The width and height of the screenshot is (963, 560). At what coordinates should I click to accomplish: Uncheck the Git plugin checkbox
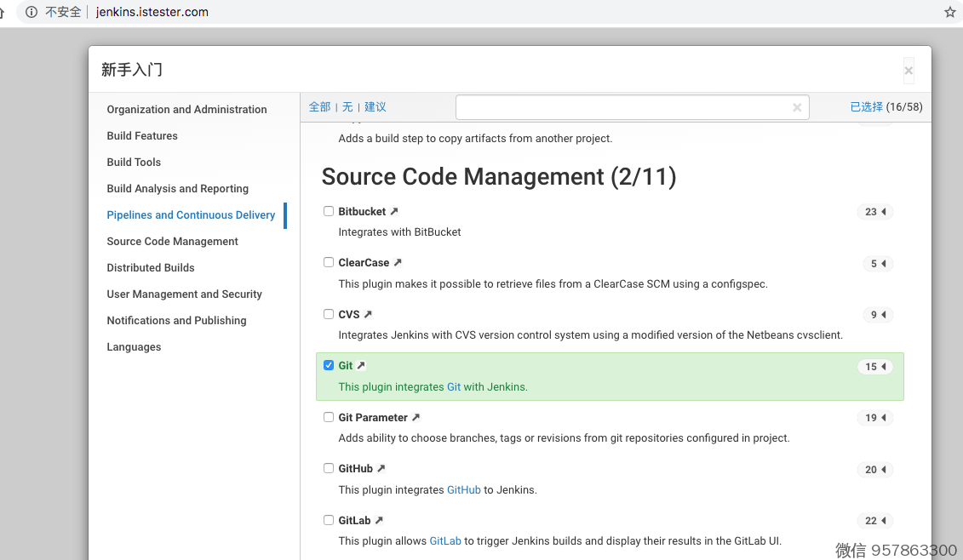[x=329, y=365]
